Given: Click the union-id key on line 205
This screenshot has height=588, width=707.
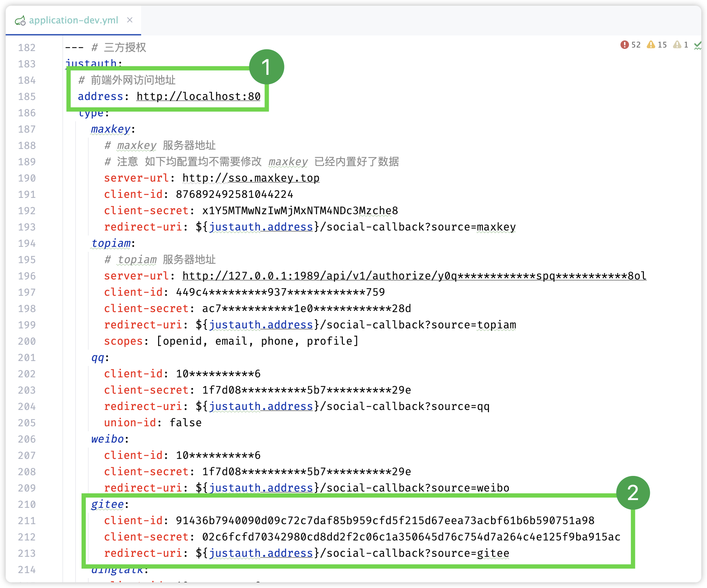Looking at the screenshot, I should pos(130,423).
